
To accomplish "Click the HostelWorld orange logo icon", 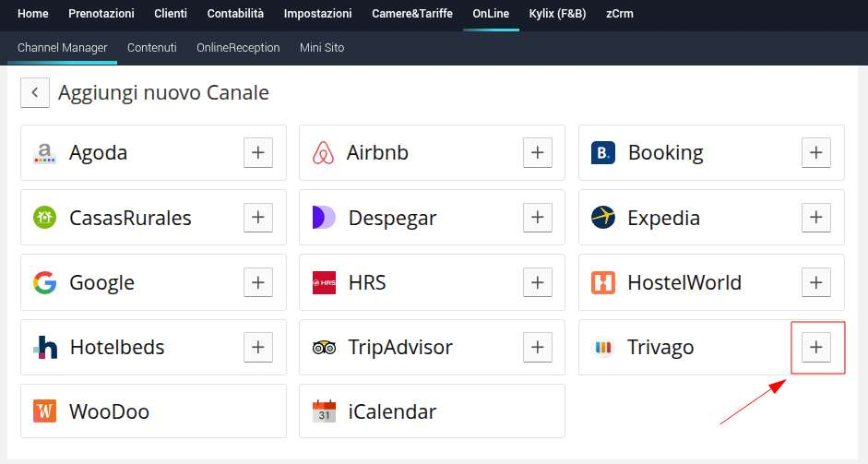I will click(602, 282).
